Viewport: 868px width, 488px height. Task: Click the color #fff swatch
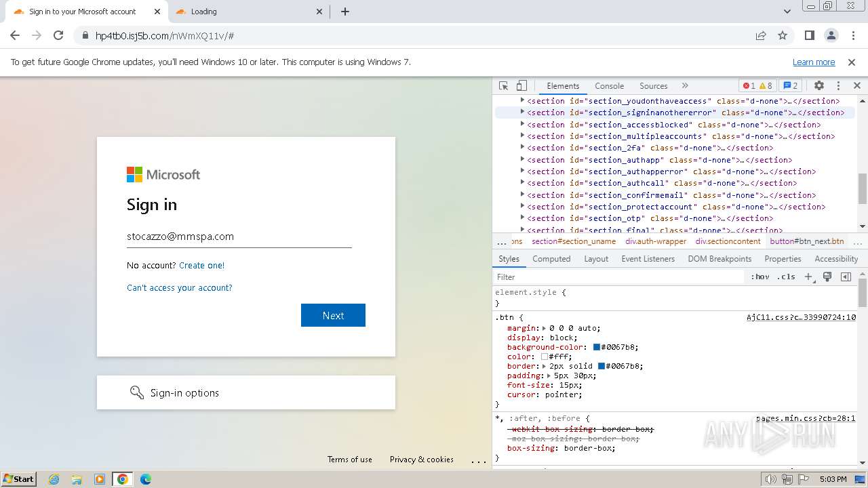pos(545,357)
